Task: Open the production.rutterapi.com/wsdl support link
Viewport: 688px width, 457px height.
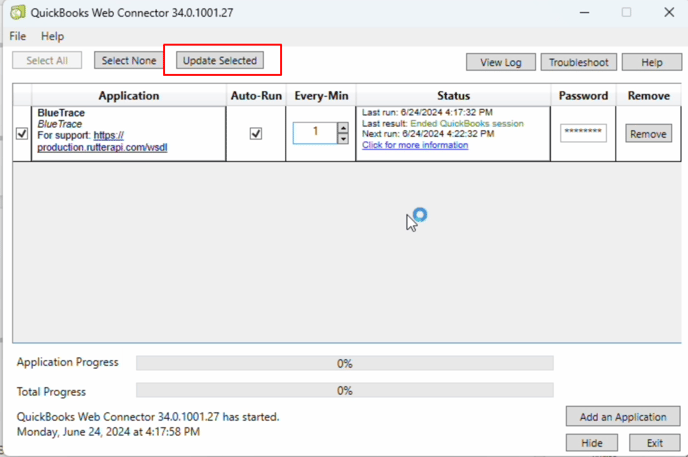Action: (x=102, y=141)
